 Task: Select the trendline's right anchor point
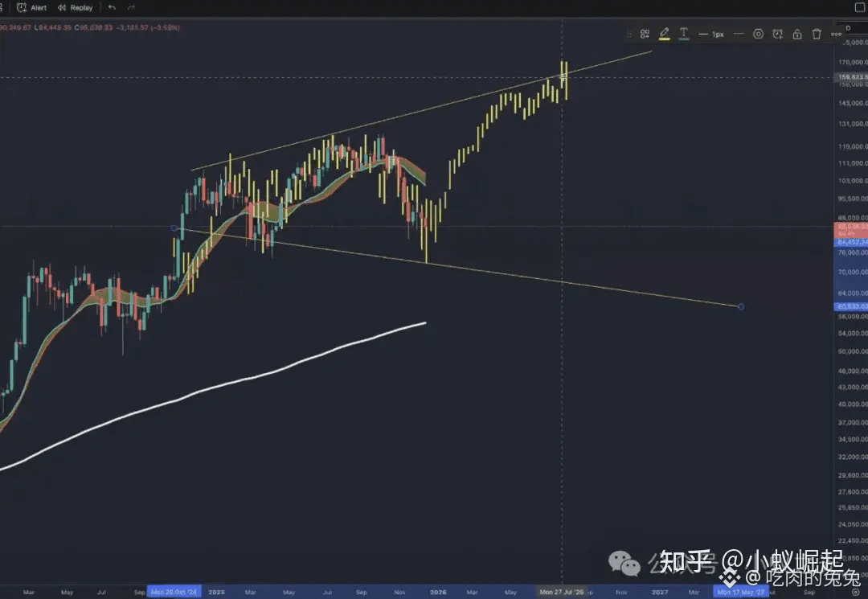point(741,306)
